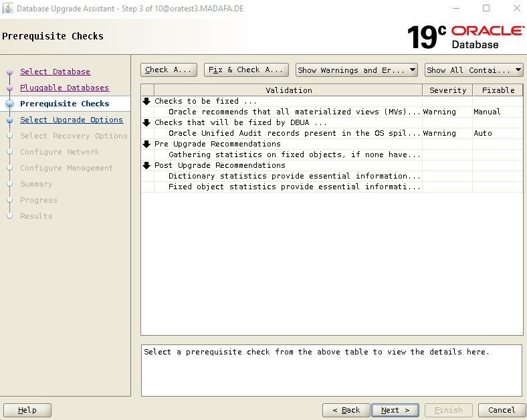527x420 pixels.
Task: Select the materialized views (MVs) check row
Action: (332, 112)
